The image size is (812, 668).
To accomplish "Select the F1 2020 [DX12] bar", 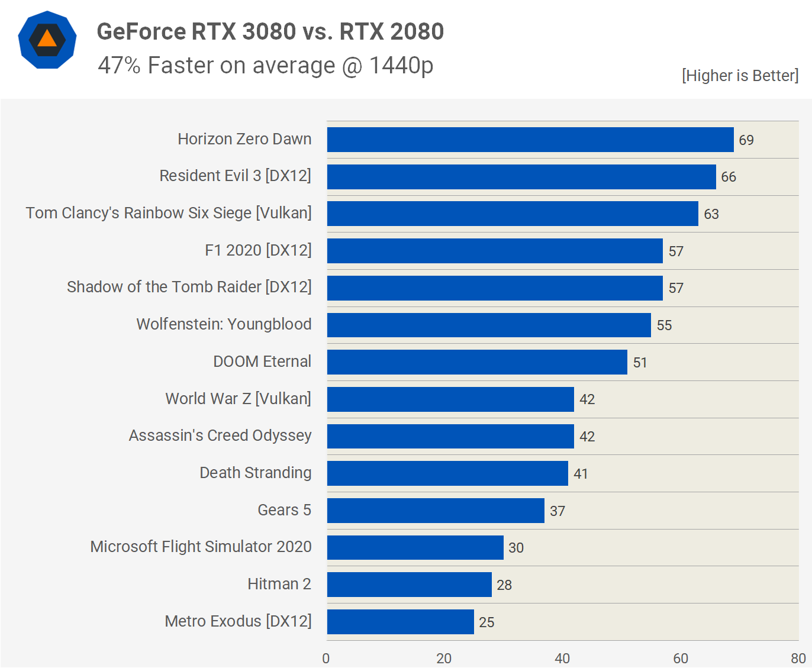I will click(x=494, y=251).
